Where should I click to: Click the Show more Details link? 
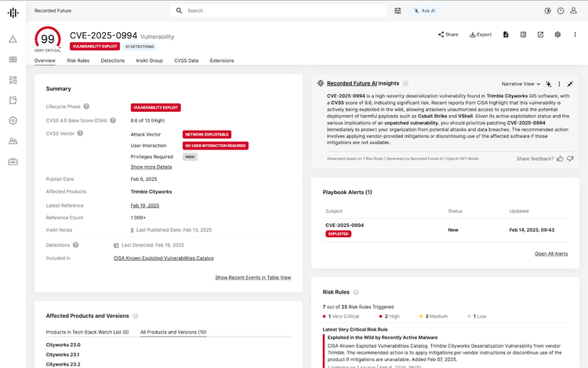pyautogui.click(x=151, y=167)
